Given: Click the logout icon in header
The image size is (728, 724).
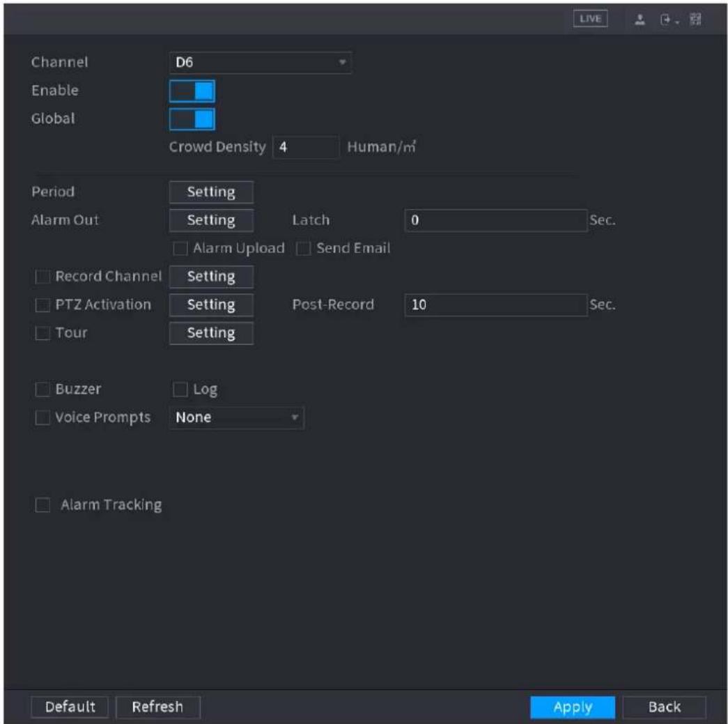Looking at the screenshot, I should tap(667, 20).
